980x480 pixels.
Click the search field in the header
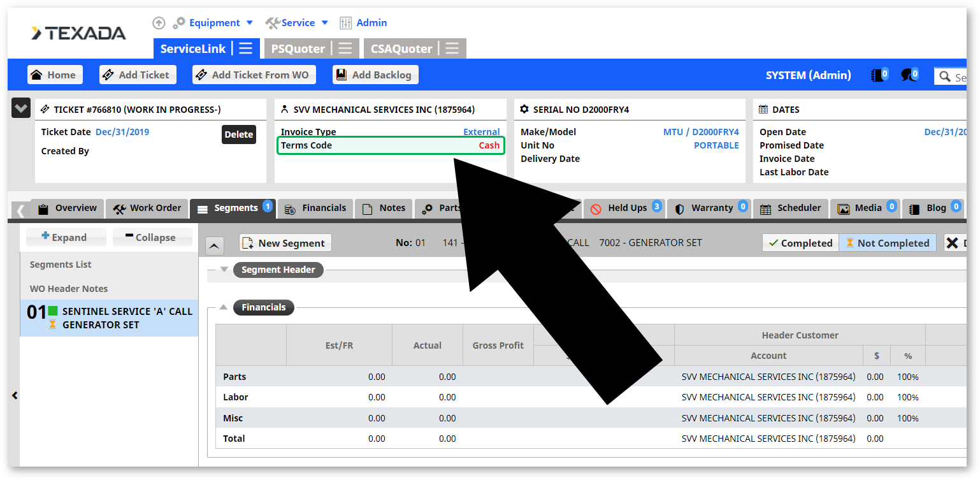[951, 76]
